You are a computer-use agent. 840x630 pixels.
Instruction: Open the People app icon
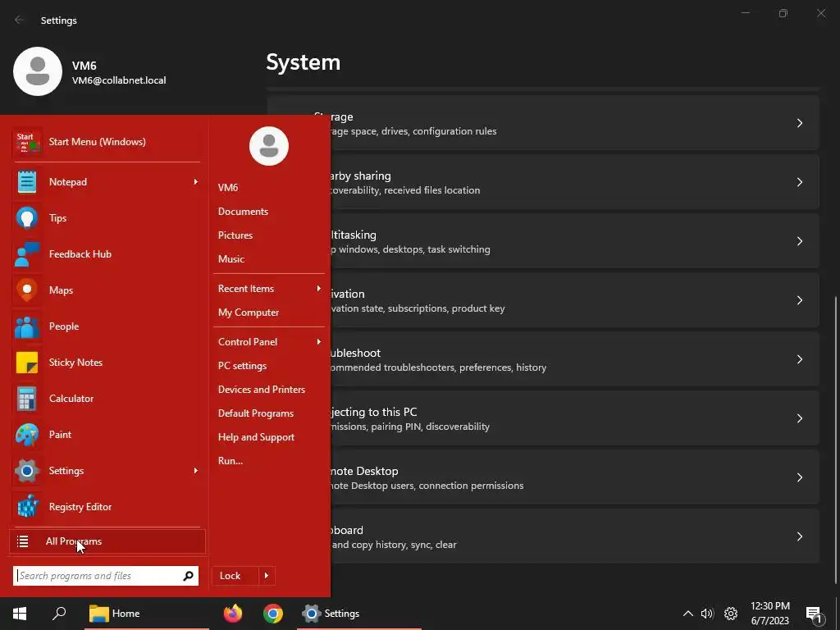(x=27, y=326)
